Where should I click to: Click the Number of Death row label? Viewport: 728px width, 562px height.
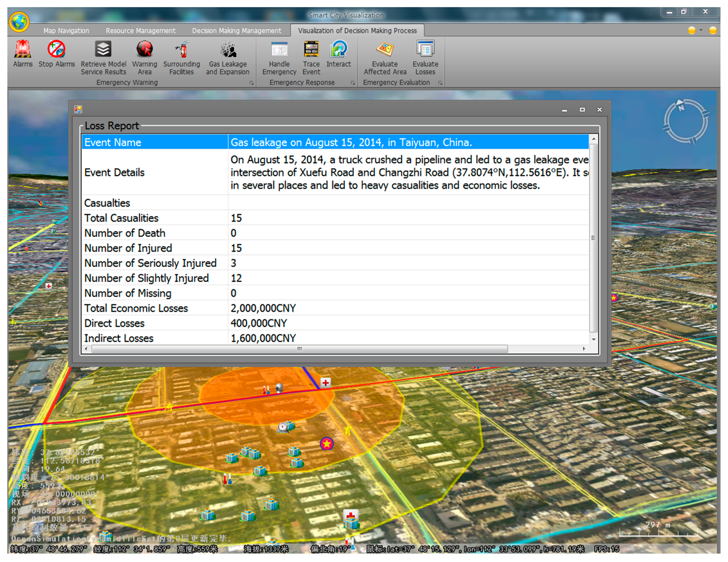[125, 233]
